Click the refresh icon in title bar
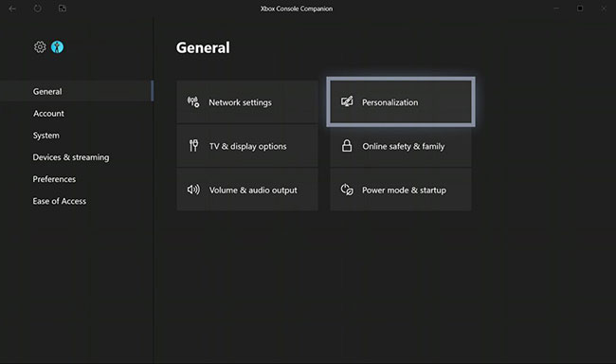616x364 pixels. (x=37, y=9)
